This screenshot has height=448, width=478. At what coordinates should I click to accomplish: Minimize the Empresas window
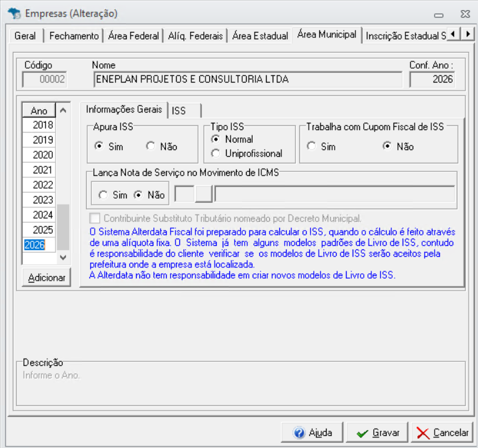tap(439, 15)
